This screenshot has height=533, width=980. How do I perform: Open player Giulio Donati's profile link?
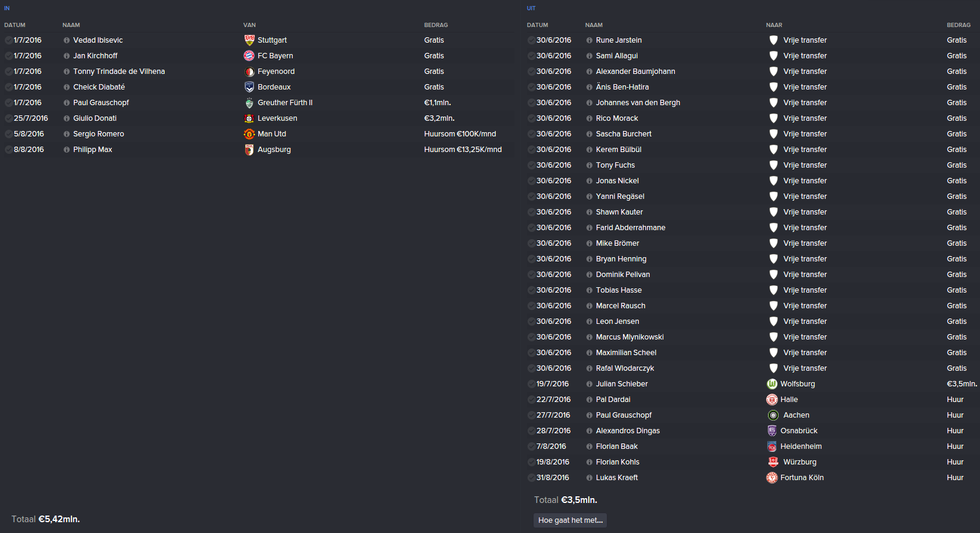coord(95,118)
